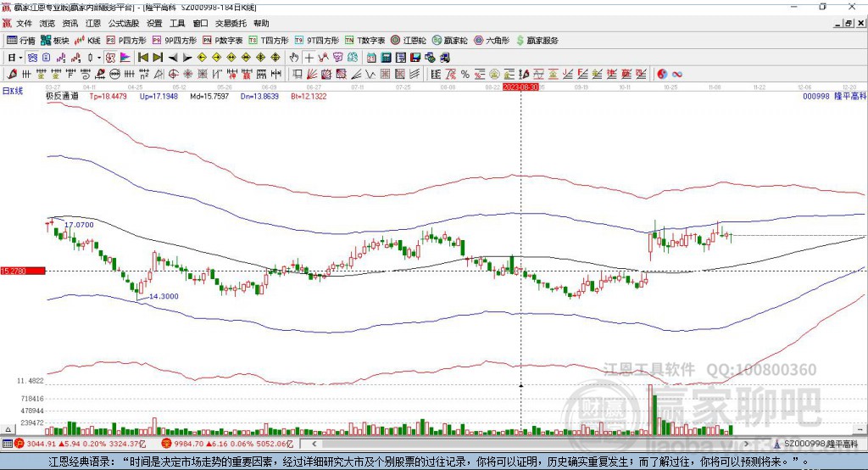Viewport: 868px width, 470px height.
Task: Open the calculator tool
Action: (386, 58)
